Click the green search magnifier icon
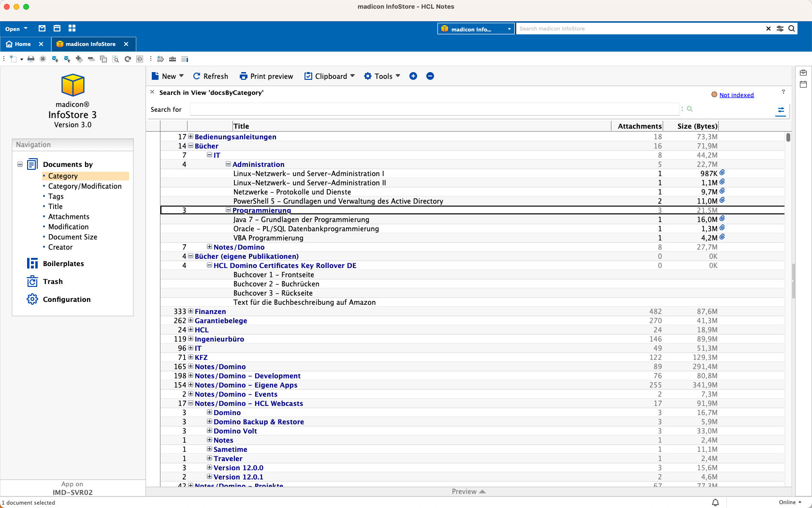 pyautogui.click(x=690, y=109)
